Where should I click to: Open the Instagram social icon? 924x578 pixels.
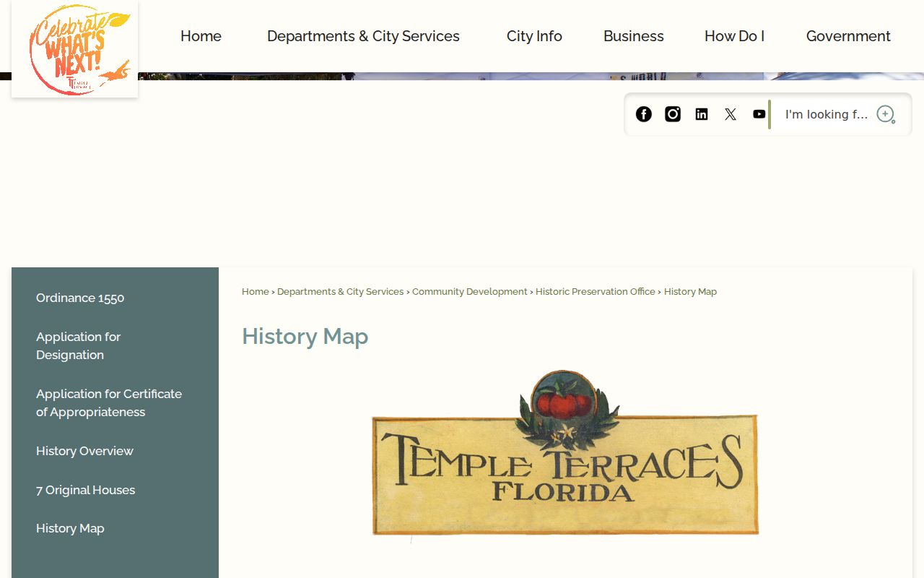tap(673, 114)
